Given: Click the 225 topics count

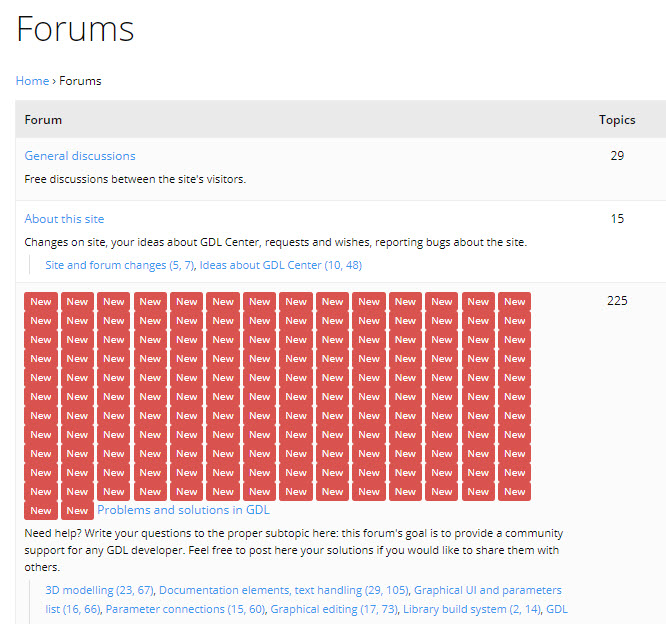Looking at the screenshot, I should point(617,301).
